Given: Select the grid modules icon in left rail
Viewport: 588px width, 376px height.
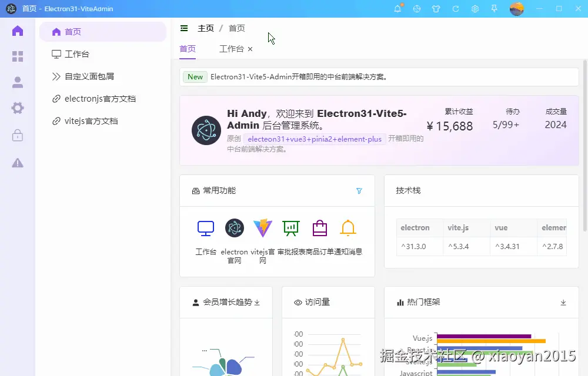Looking at the screenshot, I should click(x=18, y=56).
